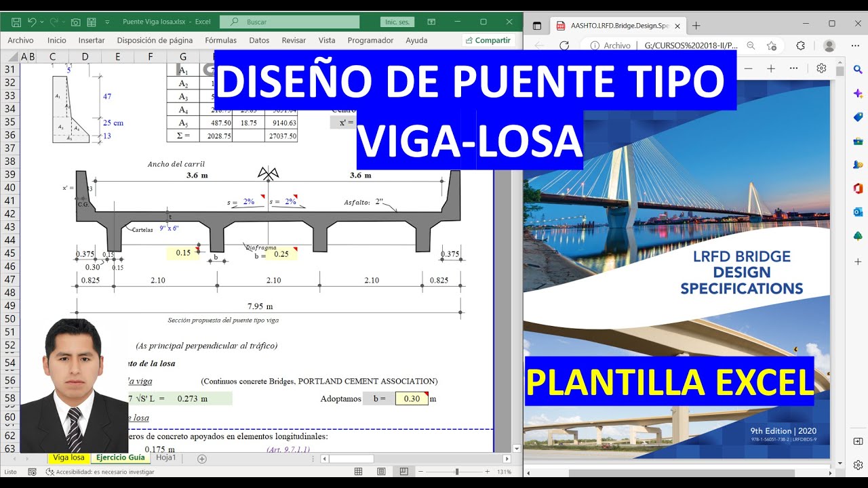Open the Customize Quick Access Toolbar dropdown
Screen dimensions: 868x488
(x=107, y=22)
